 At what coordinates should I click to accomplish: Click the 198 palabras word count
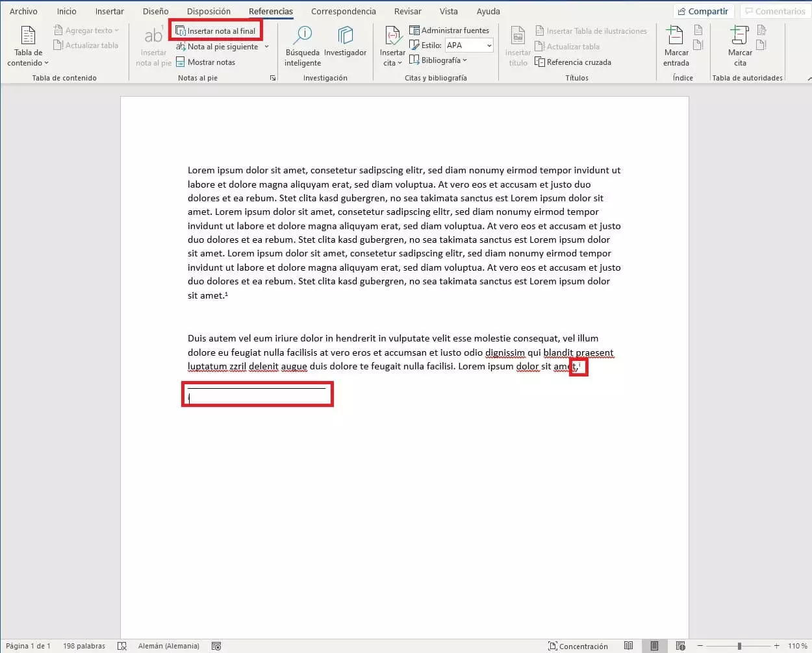tap(84, 646)
